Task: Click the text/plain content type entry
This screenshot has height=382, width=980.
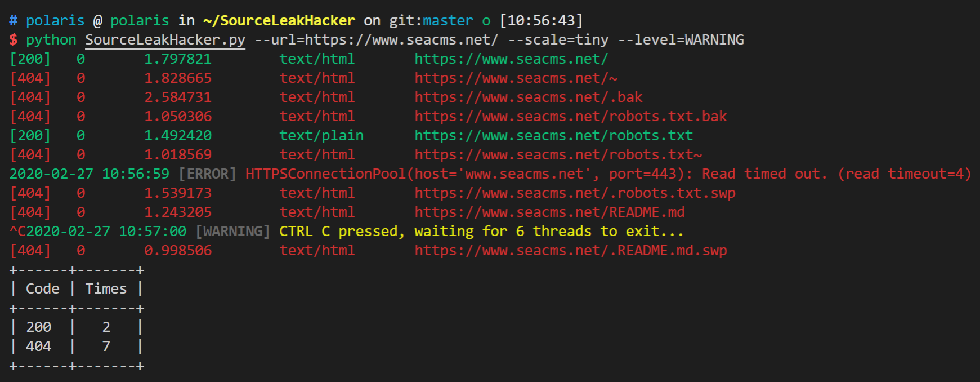Action: coord(321,135)
